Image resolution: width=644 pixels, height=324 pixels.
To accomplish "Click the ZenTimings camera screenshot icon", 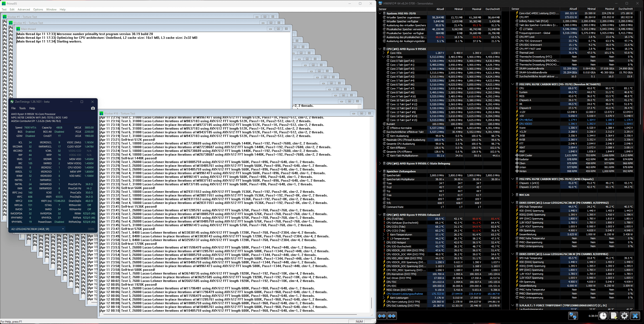I will tap(93, 108).
